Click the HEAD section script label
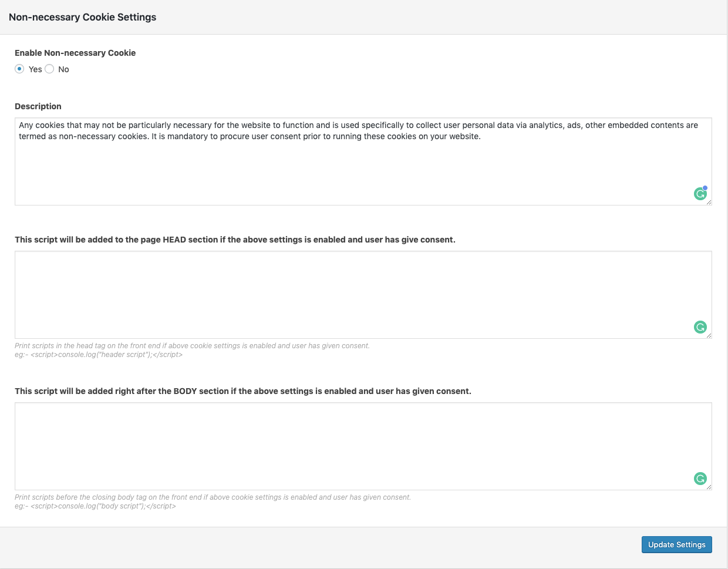This screenshot has height=569, width=728. (x=235, y=240)
